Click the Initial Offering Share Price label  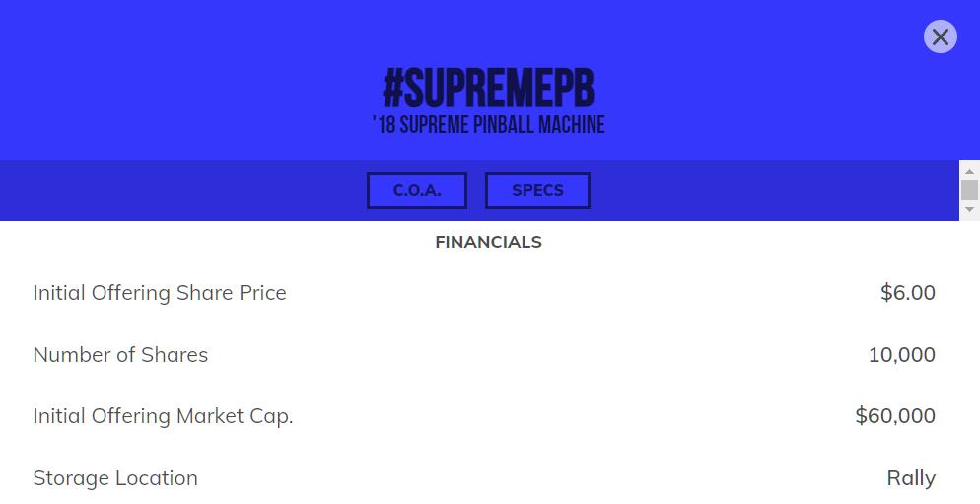(x=160, y=293)
